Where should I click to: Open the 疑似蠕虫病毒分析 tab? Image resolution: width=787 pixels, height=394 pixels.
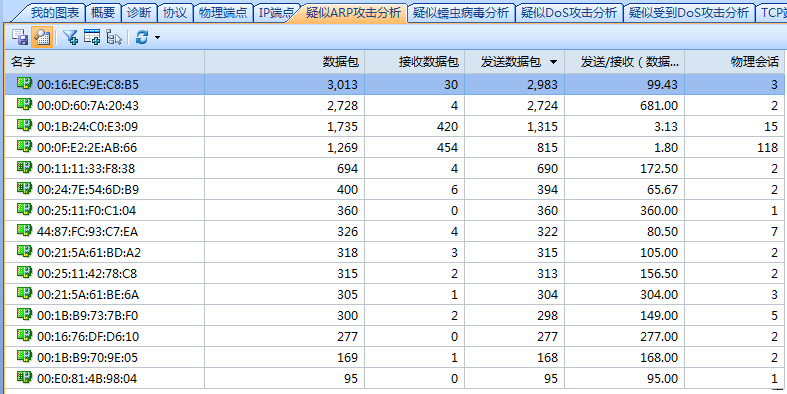coord(461,13)
